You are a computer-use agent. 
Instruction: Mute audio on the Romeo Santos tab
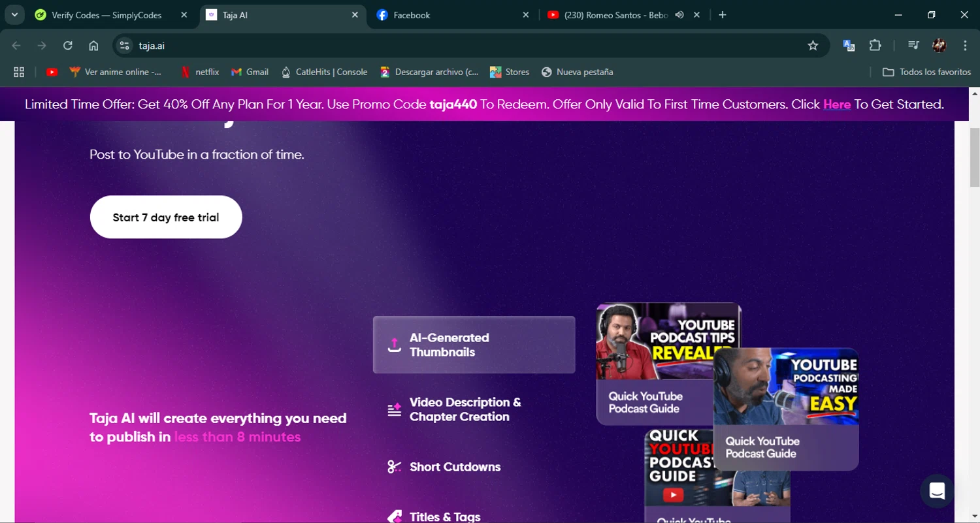(x=679, y=15)
